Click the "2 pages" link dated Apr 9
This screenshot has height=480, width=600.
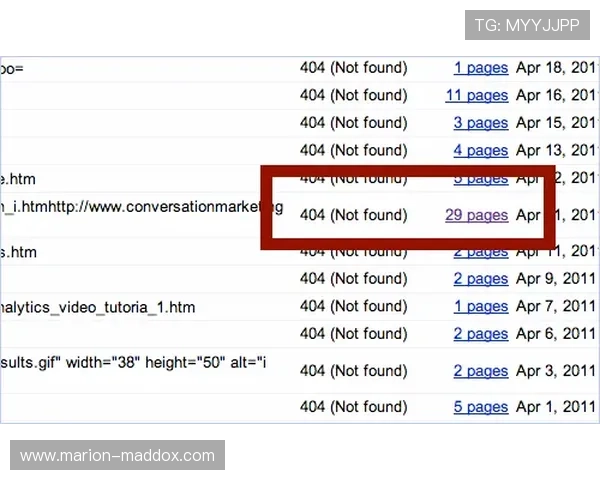click(x=480, y=279)
